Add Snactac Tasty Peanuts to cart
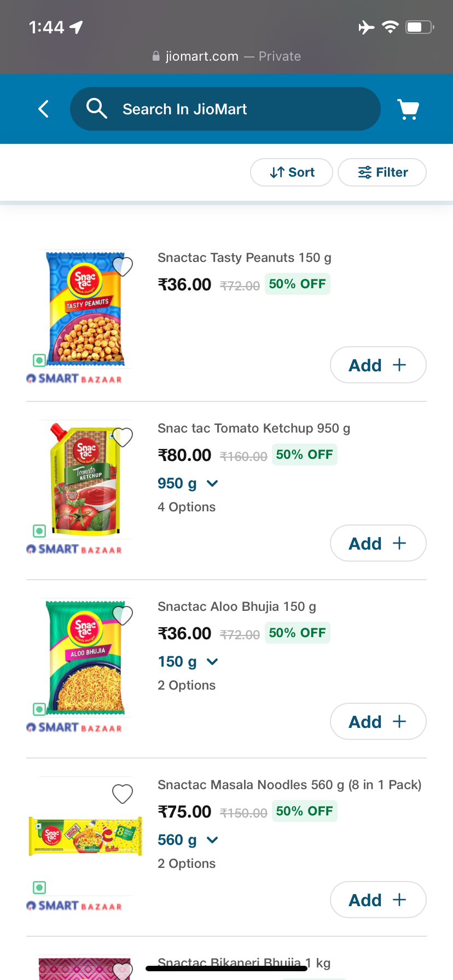Screen dimensions: 453x980 point(378,365)
